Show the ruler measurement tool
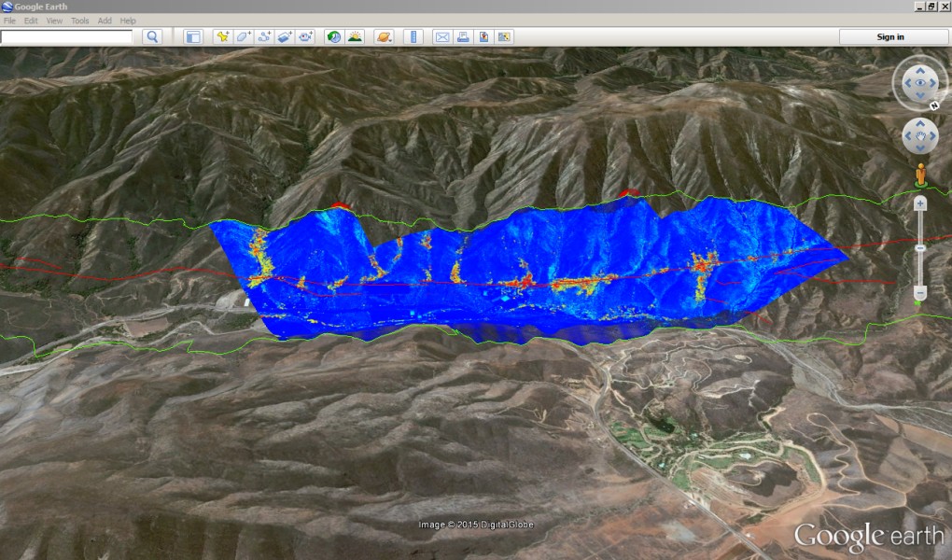This screenshot has height=560, width=952. (x=414, y=36)
